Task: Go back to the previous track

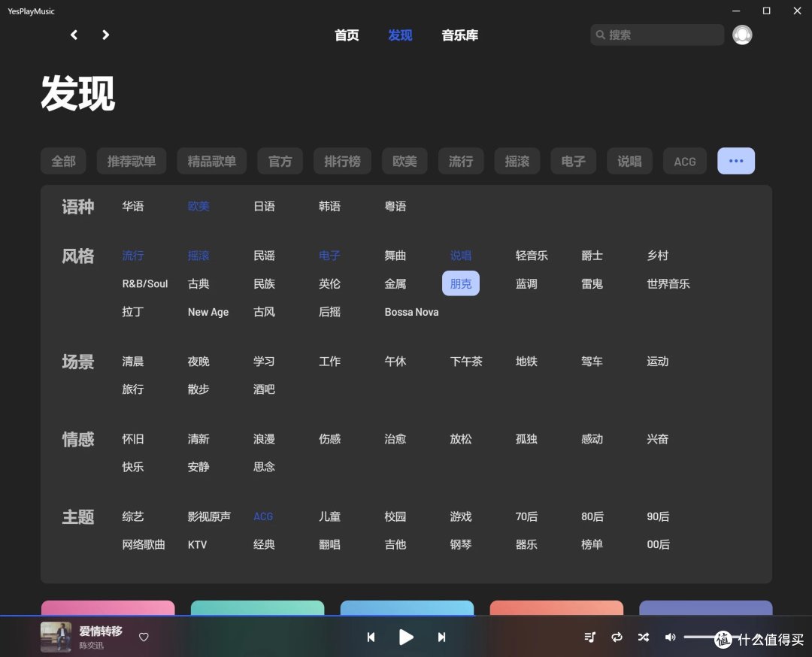Action: pos(371,637)
